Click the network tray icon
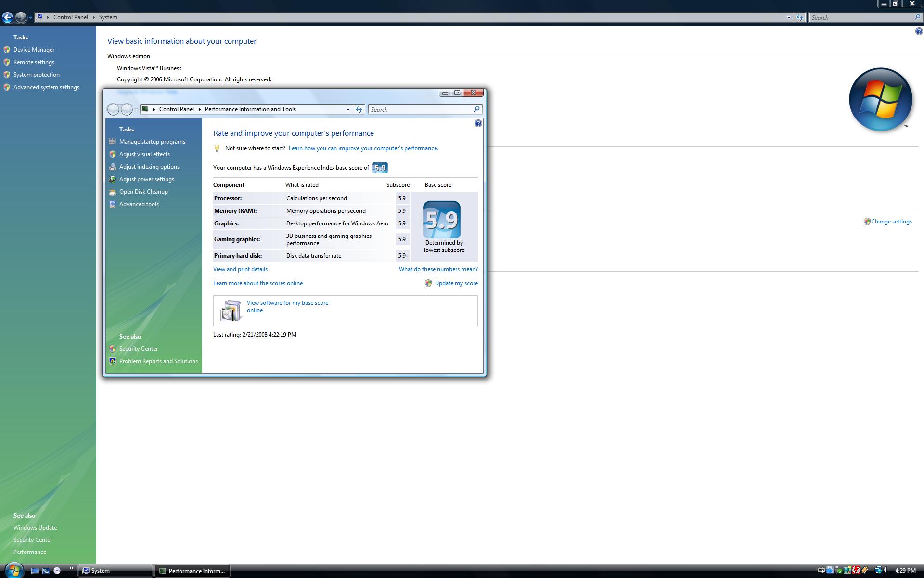924x578 pixels. [x=878, y=570]
